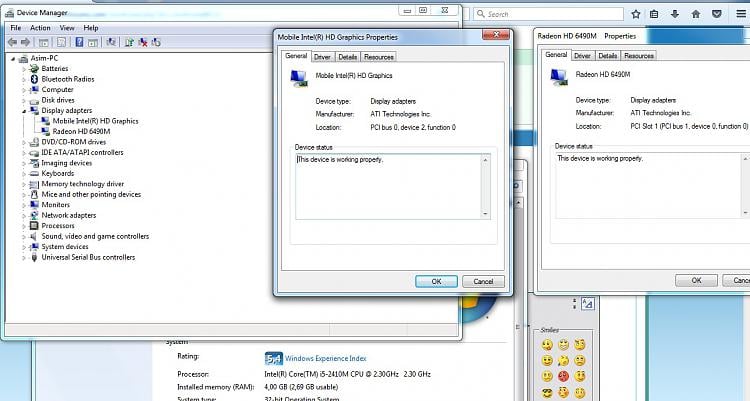This screenshot has width=750, height=401.
Task: Open the browser downloads arrow icon
Action: tap(675, 14)
